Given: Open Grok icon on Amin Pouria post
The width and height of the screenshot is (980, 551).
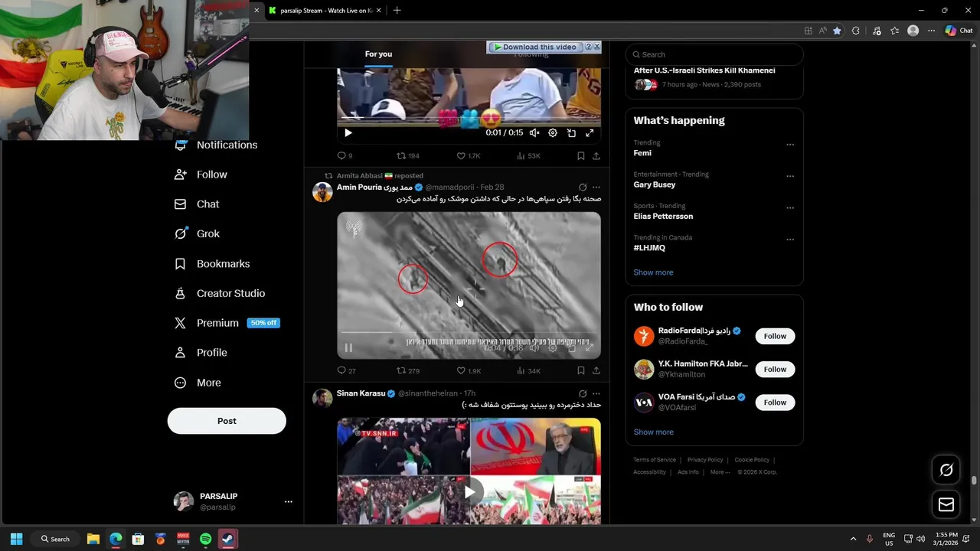Looking at the screenshot, I should click(x=583, y=187).
